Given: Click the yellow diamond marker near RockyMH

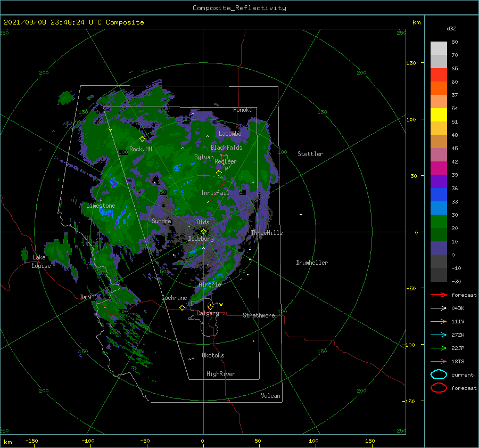Looking at the screenshot, I should [x=142, y=139].
